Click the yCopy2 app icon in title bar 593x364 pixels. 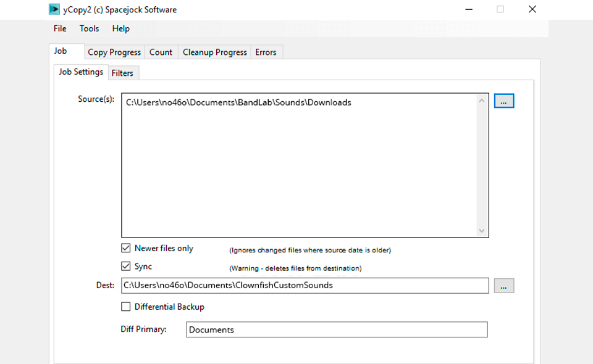point(54,9)
